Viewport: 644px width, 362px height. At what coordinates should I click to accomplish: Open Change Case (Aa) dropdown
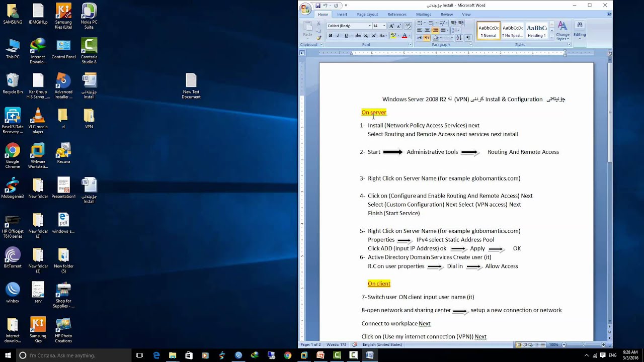coord(382,36)
